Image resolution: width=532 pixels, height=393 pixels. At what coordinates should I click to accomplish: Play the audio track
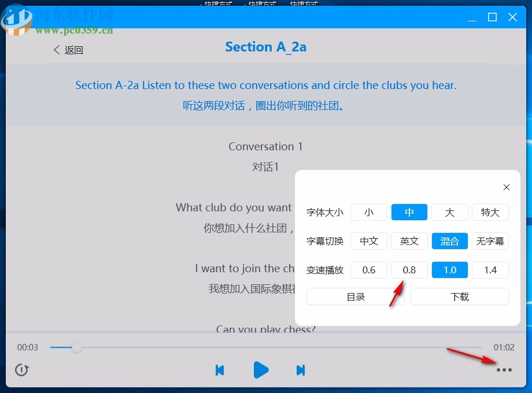(x=261, y=370)
